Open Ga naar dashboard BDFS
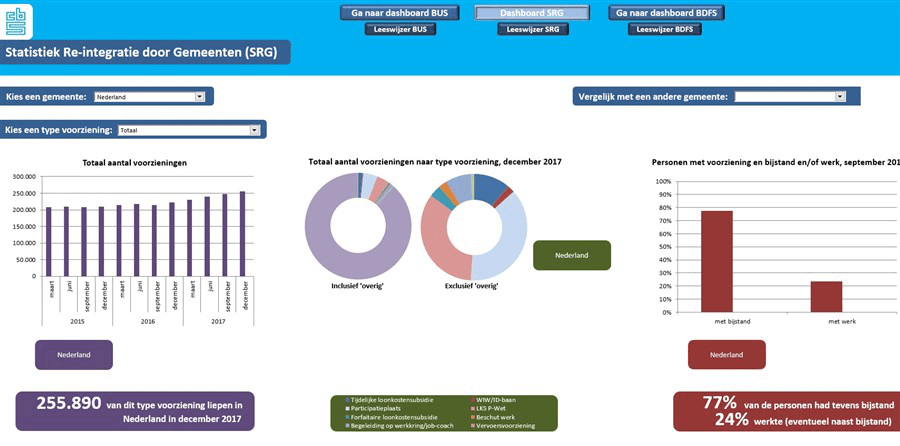Image resolution: width=900 pixels, height=446 pixels. click(x=665, y=13)
